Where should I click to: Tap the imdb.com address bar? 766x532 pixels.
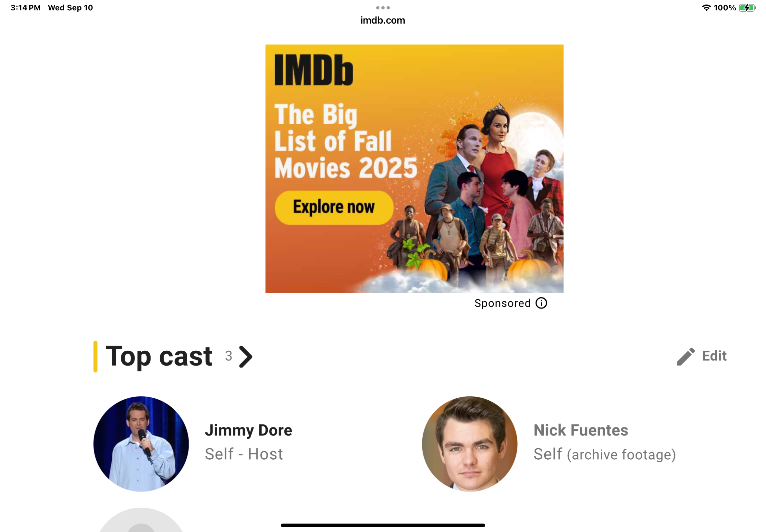(x=383, y=20)
